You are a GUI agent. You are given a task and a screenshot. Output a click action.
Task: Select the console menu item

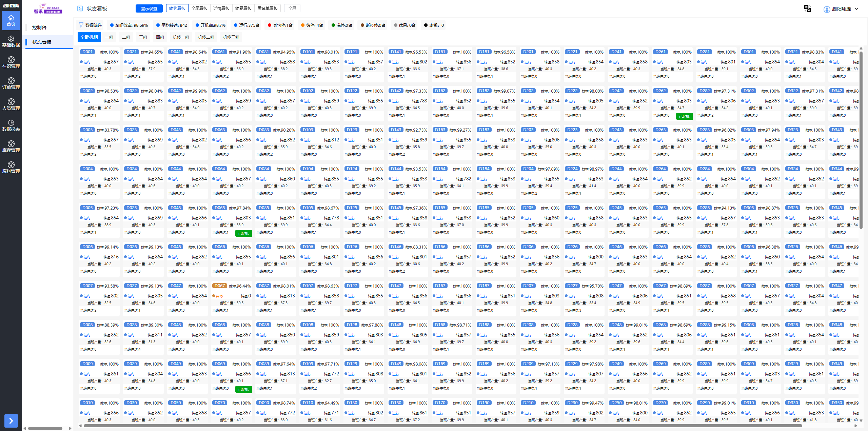[x=39, y=27]
